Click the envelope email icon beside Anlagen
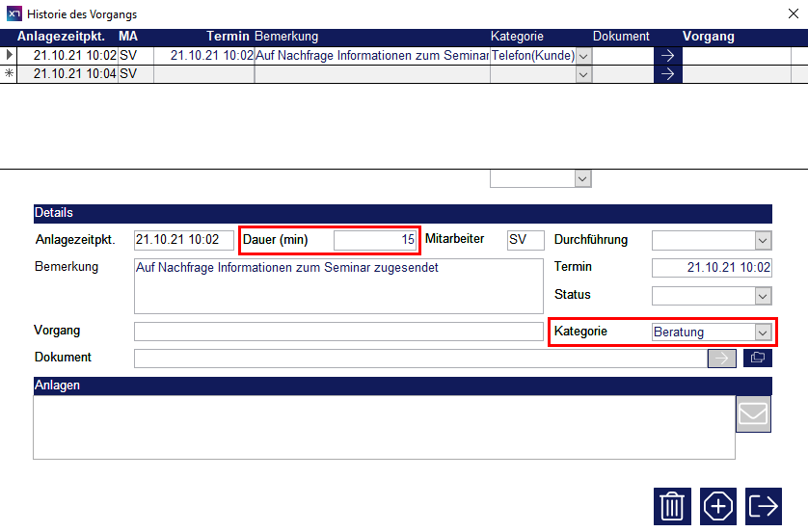The width and height of the screenshot is (808, 532). pos(753,414)
